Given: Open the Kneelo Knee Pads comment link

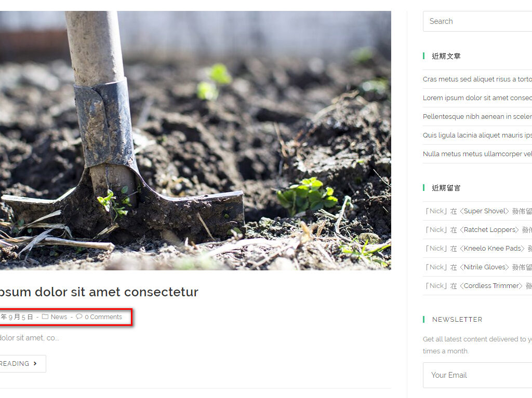Looking at the screenshot, I should click(x=492, y=248).
